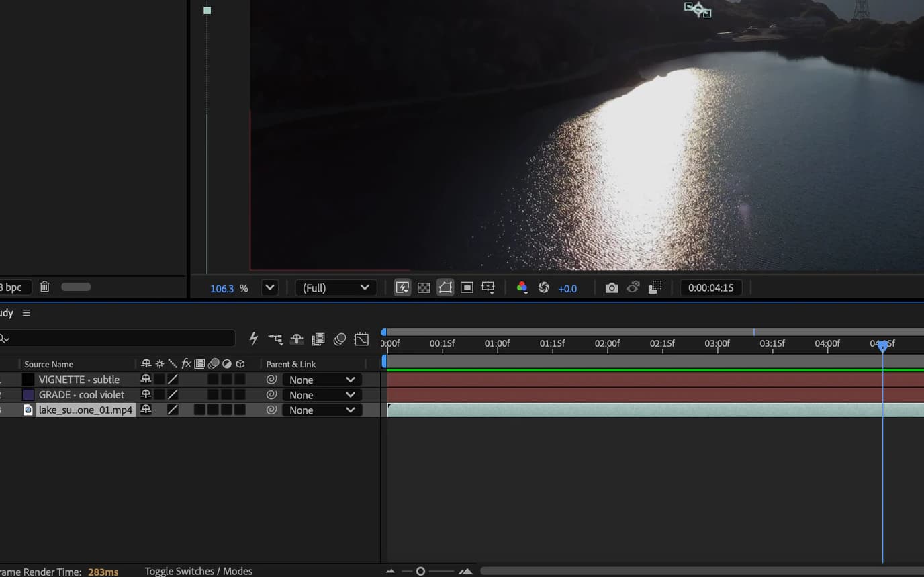Image resolution: width=924 pixels, height=577 pixels.
Task: Click the timeline layer search field
Action: click(x=118, y=339)
